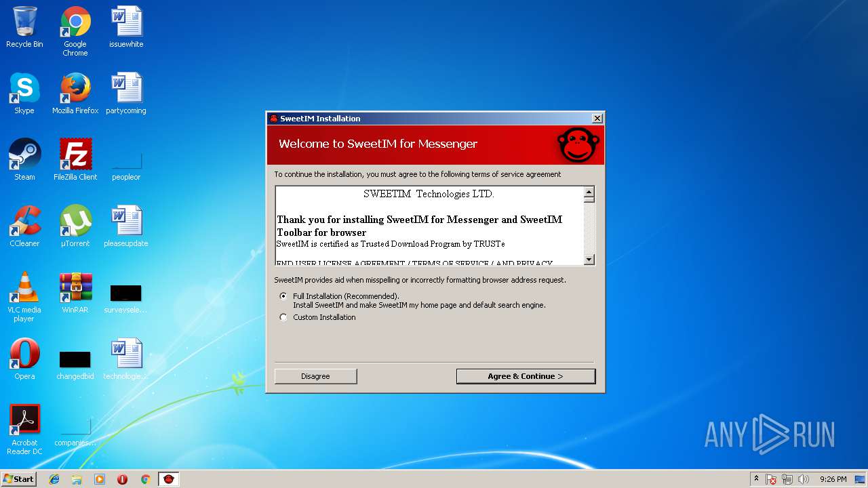Launch CCleaner desktop shortcut
The height and width of the screenshot is (488, 868).
coord(24,226)
